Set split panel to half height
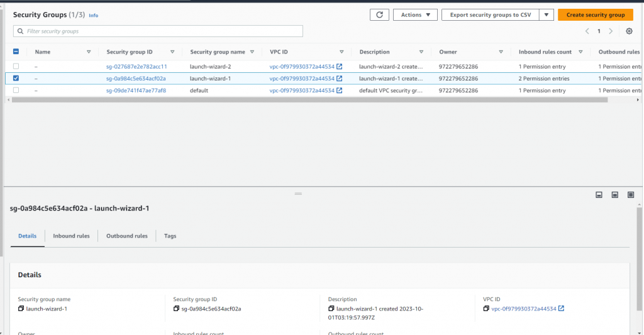 [615, 195]
